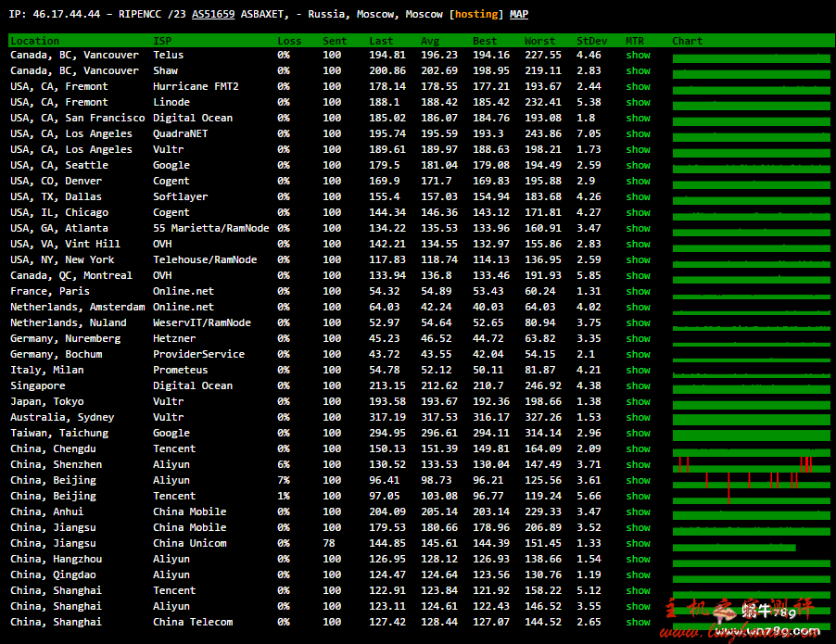Show MTR for Shanghai Aliyun
This screenshot has width=836, height=644.
click(x=638, y=606)
